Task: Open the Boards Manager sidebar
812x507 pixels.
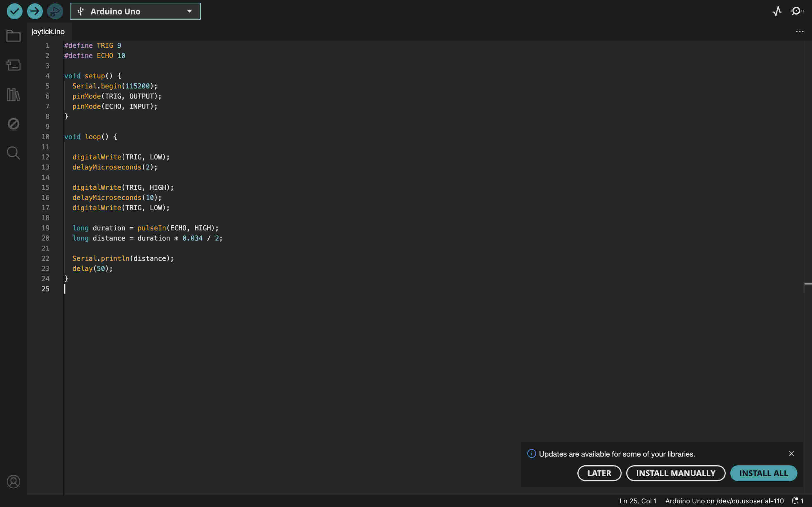Action: pyautogui.click(x=14, y=65)
